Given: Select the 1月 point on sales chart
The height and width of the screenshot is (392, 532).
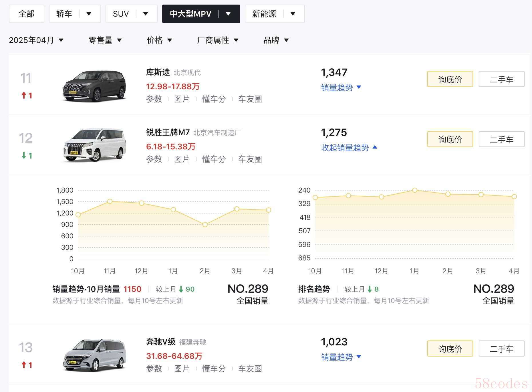Looking at the screenshot, I should tap(173, 210).
